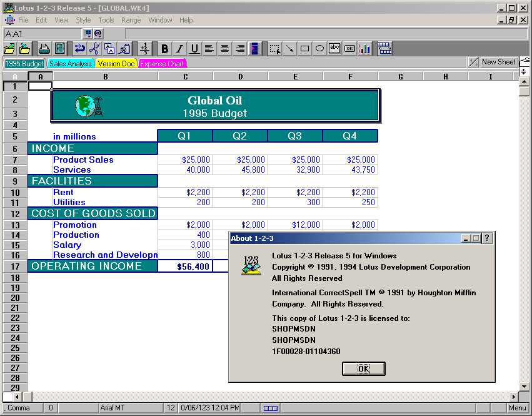Select the Draw Ellipse tool
532x416 pixels.
(x=319, y=49)
